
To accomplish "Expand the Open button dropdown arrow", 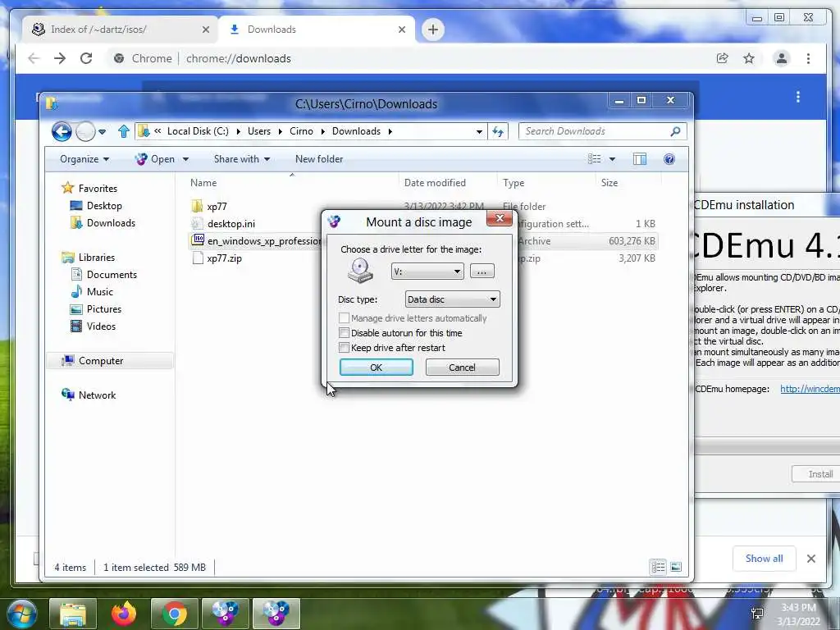I will pos(185,160).
